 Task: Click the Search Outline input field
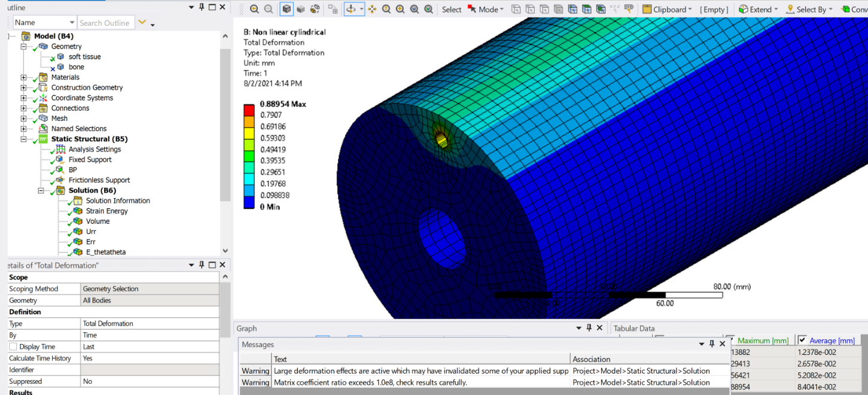[x=105, y=23]
